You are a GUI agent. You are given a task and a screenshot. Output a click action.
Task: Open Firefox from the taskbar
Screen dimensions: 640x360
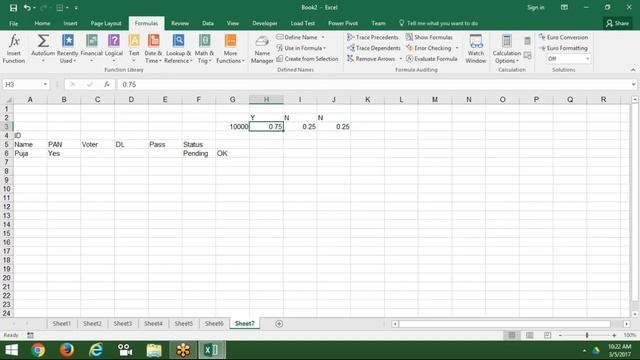click(67, 350)
